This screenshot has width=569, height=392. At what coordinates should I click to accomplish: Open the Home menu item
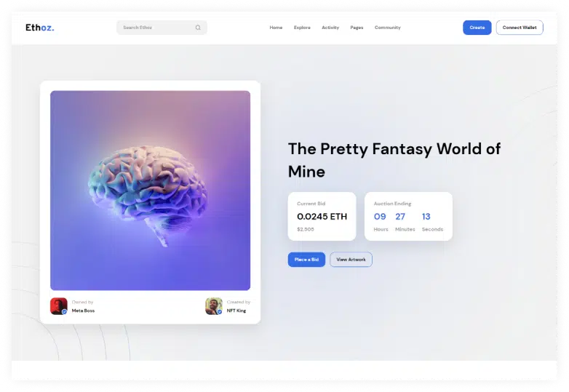[276, 28]
